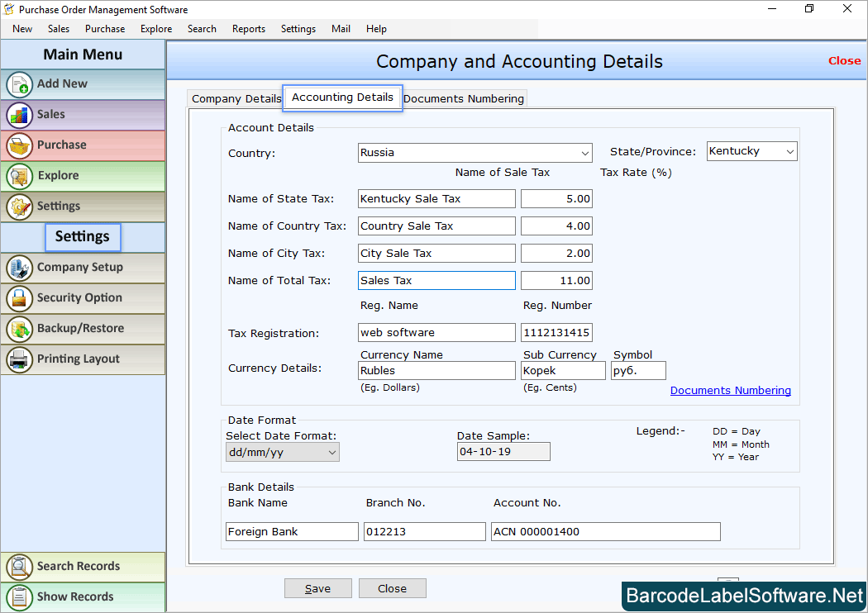
Task: Click inside the Bank Name field
Action: tap(291, 531)
